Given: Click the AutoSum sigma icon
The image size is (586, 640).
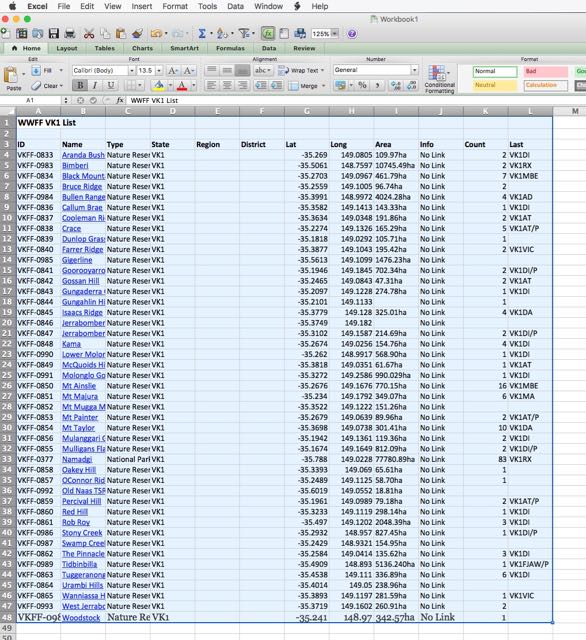Looking at the screenshot, I should (x=202, y=33).
